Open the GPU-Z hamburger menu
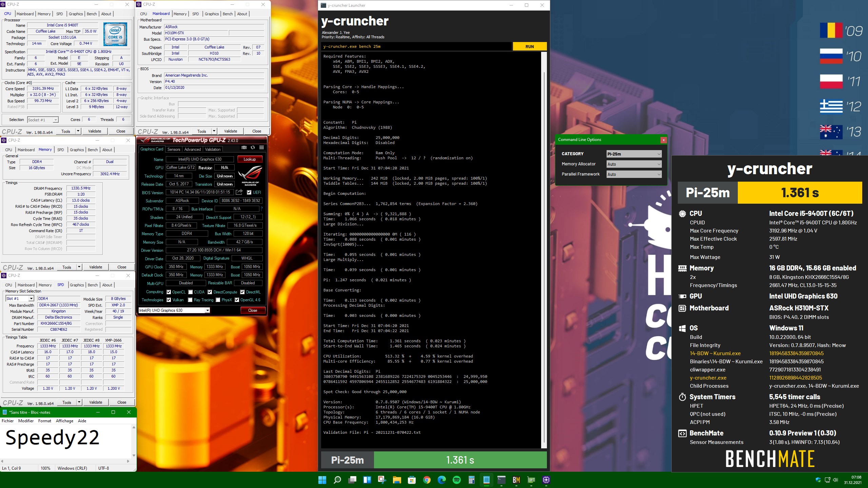The height and width of the screenshot is (488, 868). pos(262,148)
